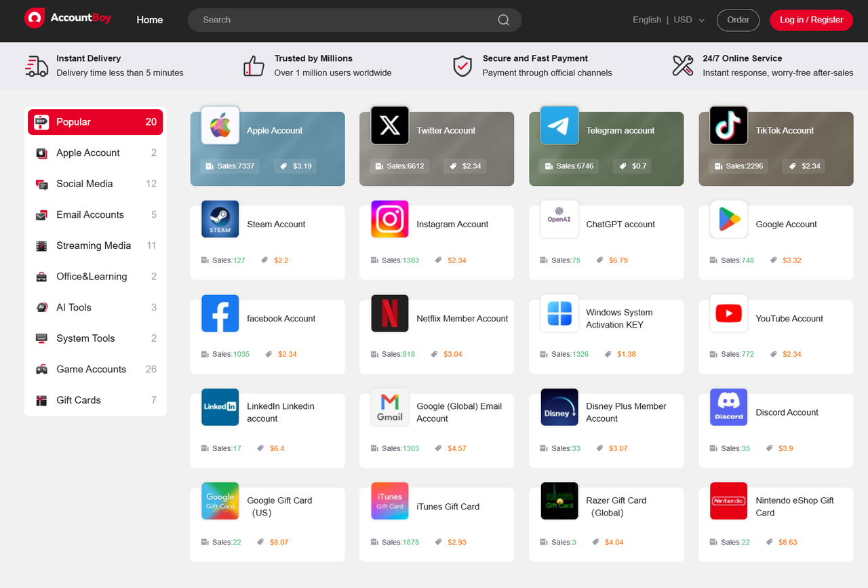Click Sales:1035 on facebook Account card
Image resolution: width=868 pixels, height=588 pixels.
pos(231,354)
